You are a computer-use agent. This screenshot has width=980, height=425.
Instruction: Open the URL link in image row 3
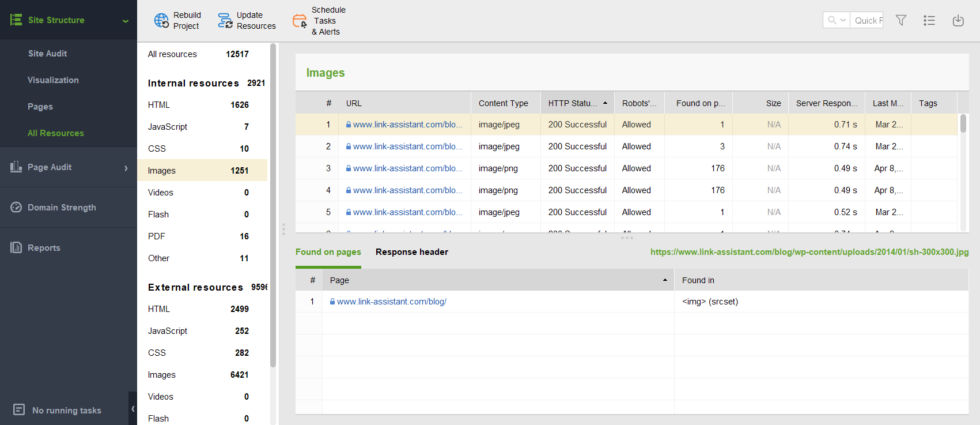pos(408,168)
